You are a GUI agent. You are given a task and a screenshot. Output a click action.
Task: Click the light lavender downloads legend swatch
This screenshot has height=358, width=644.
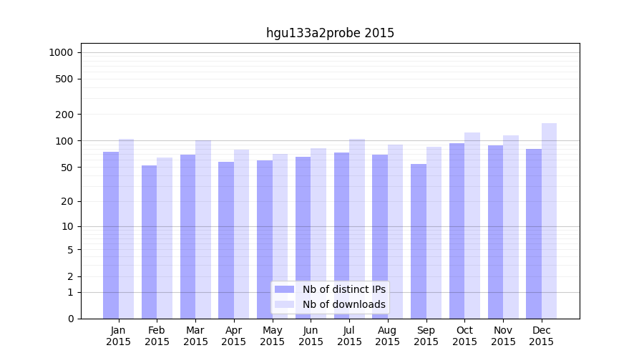284,304
